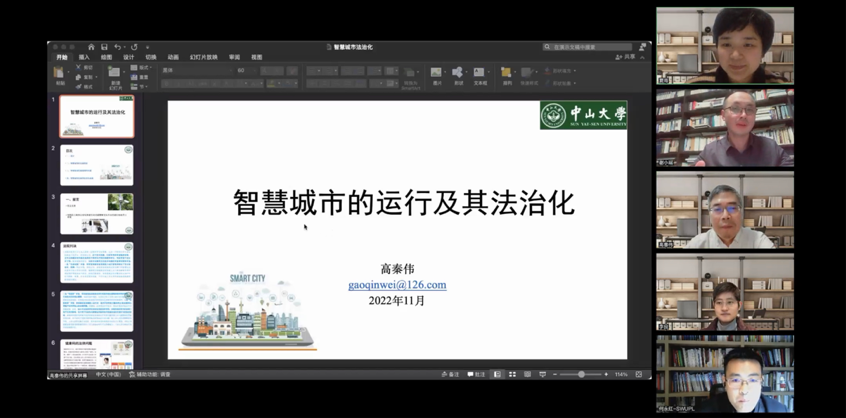Switch to the 幻灯片放映 (Slide Show) tab

point(203,57)
